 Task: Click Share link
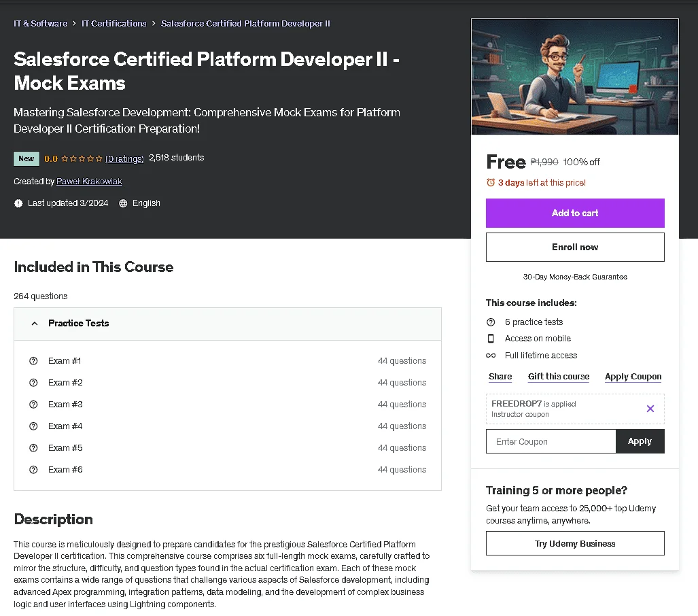(x=500, y=377)
